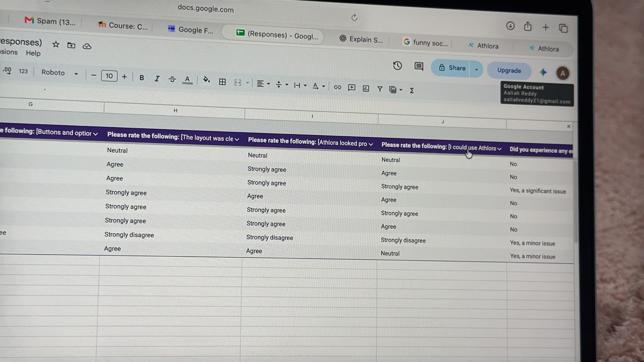Switch to the Explain S... tab
Viewport: 644px width, 362px height.
click(x=361, y=39)
